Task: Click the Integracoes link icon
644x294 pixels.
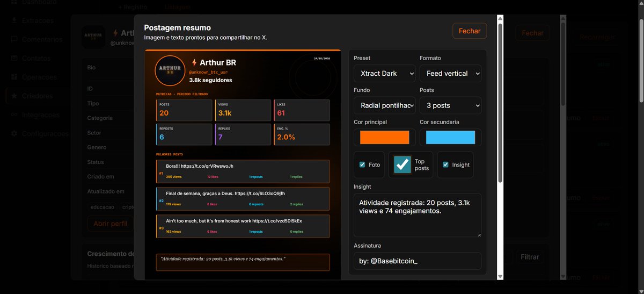Action: point(14,114)
